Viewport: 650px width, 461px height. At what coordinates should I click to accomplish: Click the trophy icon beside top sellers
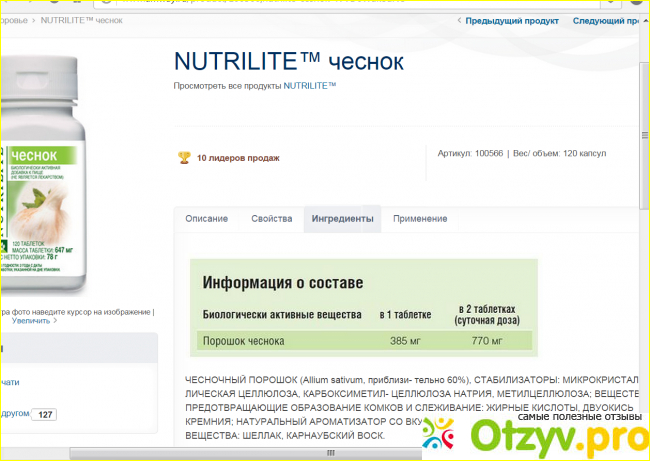(x=183, y=157)
